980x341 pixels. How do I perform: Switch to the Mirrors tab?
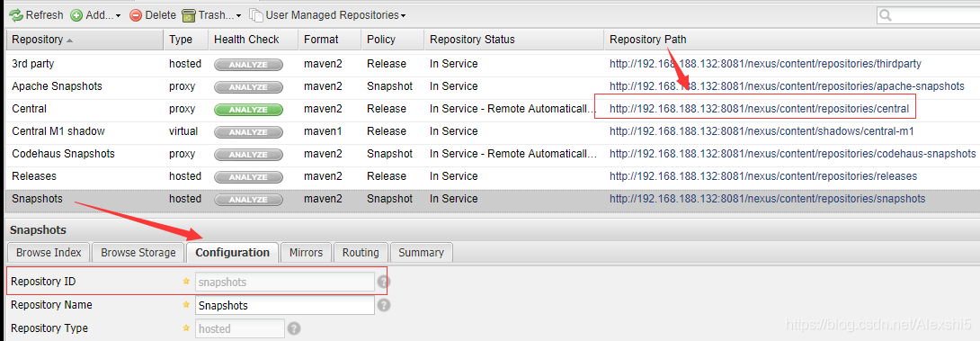[307, 253]
